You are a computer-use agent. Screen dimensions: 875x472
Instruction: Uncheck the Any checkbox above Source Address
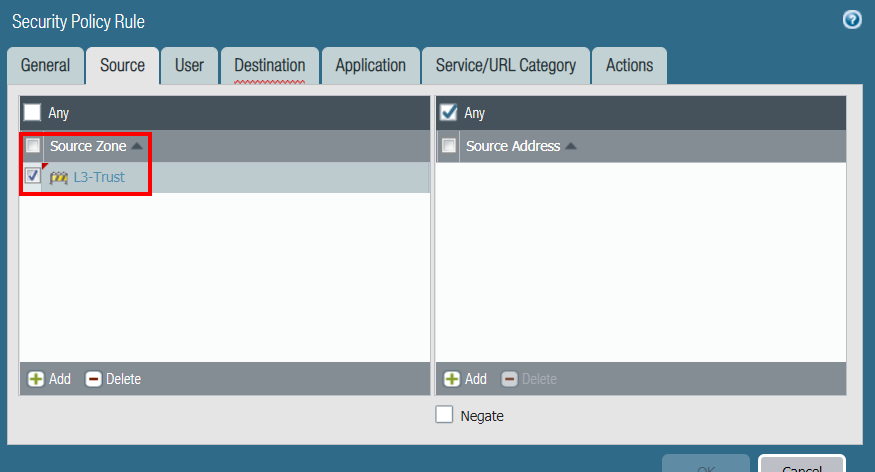tap(449, 113)
